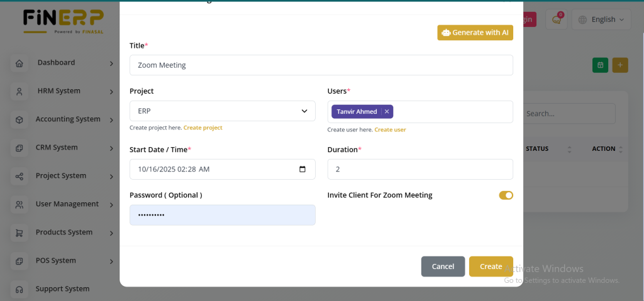Open the POS System menu item
Viewport: 644px width, 301px height.
point(56,261)
